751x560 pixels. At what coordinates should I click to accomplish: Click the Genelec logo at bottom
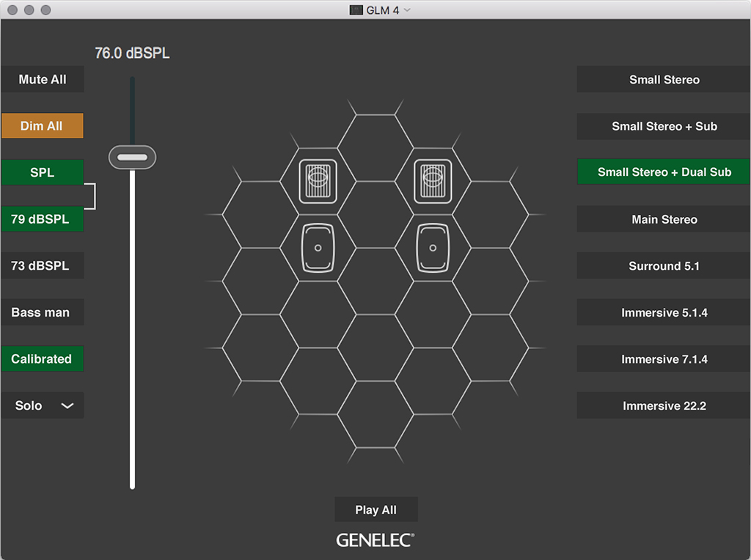pos(375,540)
